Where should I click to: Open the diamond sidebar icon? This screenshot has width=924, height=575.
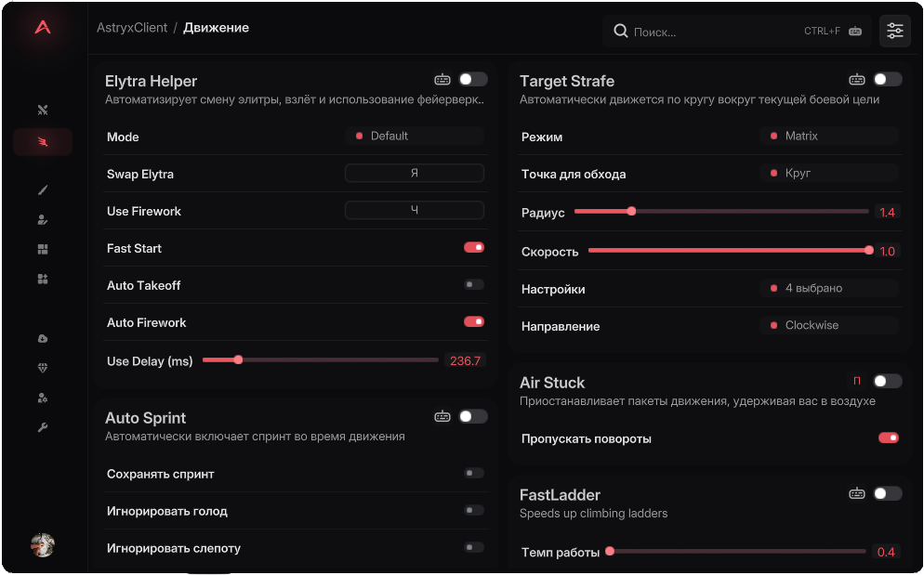click(x=43, y=368)
